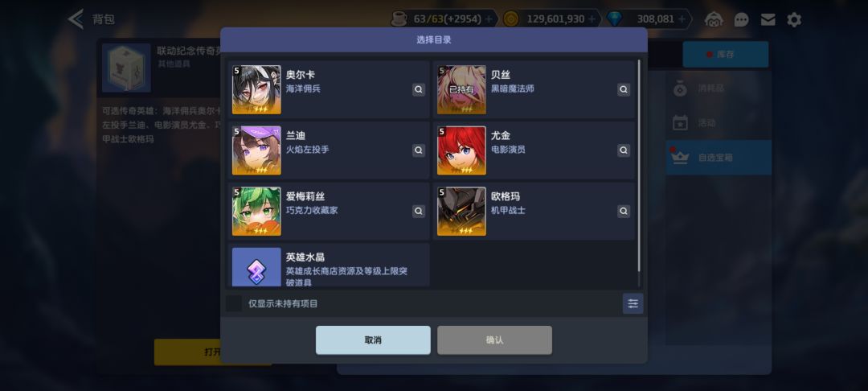The width and height of the screenshot is (868, 391).
Task: Tap the magnifier icon beside 尤金
Action: (x=624, y=150)
